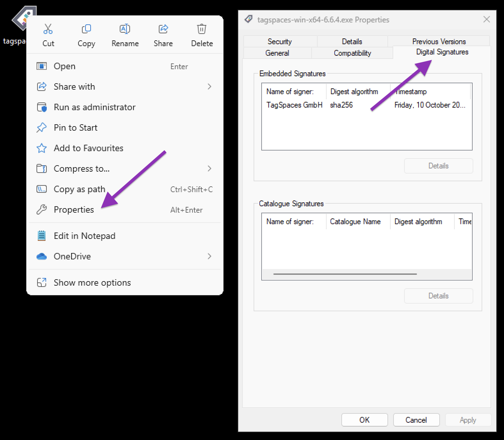Click the Delete trash icon
Screen dimensions: 504x440
pos(202,29)
